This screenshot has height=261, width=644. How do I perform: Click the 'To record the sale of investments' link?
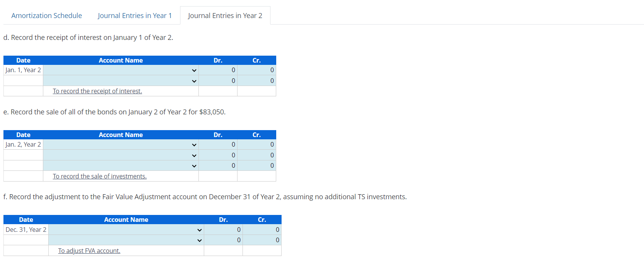tap(99, 176)
